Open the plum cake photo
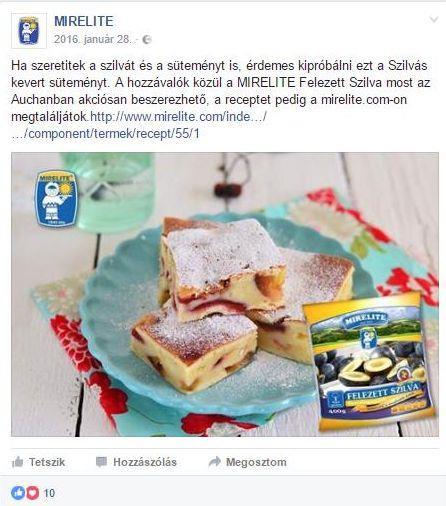This screenshot has height=506, width=446. tap(225, 294)
